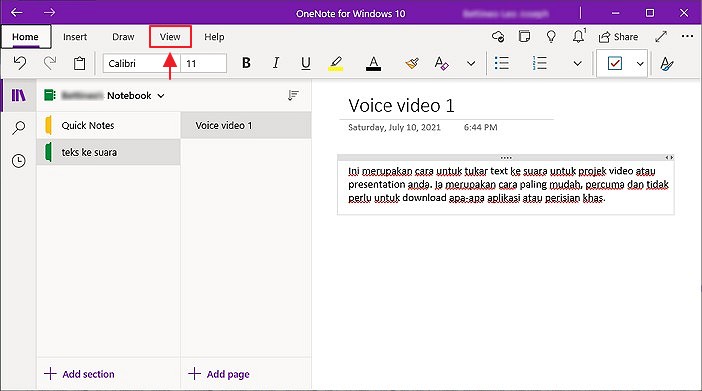This screenshot has height=391, width=702.
Task: Click the note container width arrows
Action: point(669,158)
